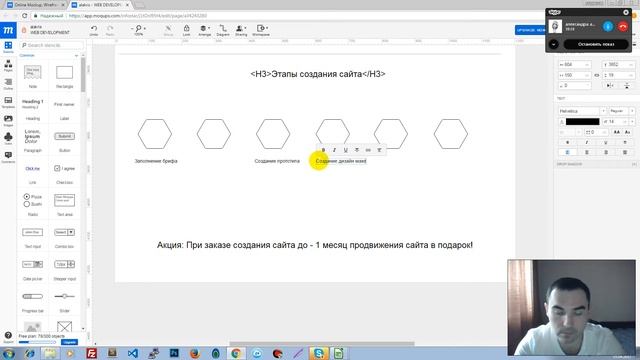Open the Workspace toolbar menu
The image size is (640, 360).
tap(261, 30)
